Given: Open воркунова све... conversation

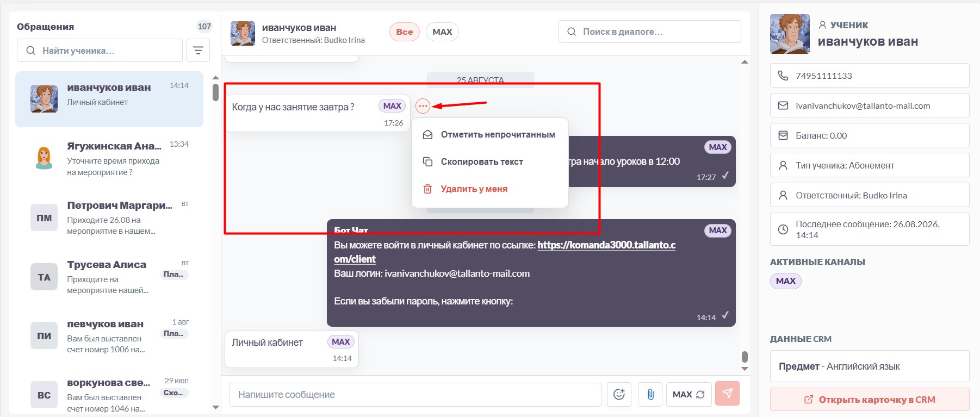Looking at the screenshot, I should [109, 394].
